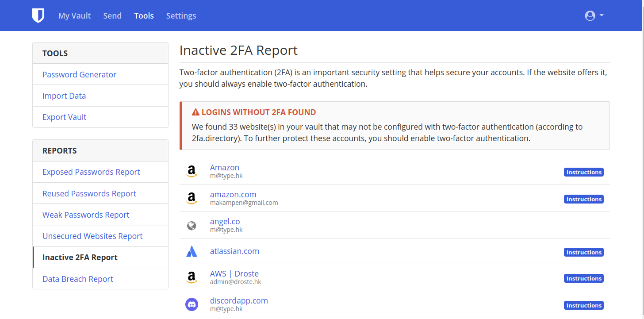
Task: Open the discordapp.com login entry
Action: click(x=239, y=300)
